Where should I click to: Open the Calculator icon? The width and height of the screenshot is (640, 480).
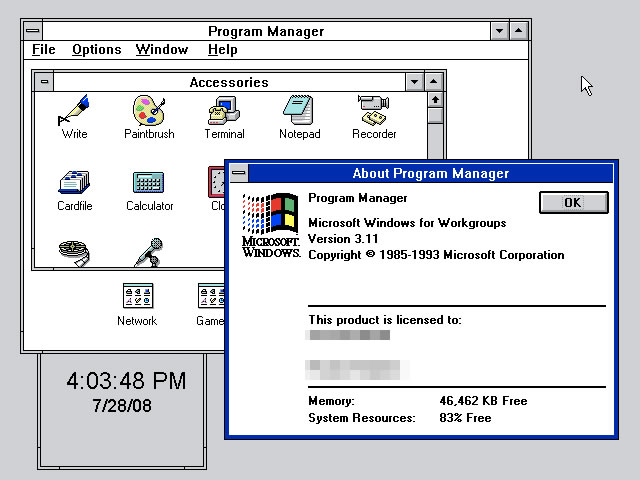[x=149, y=182]
